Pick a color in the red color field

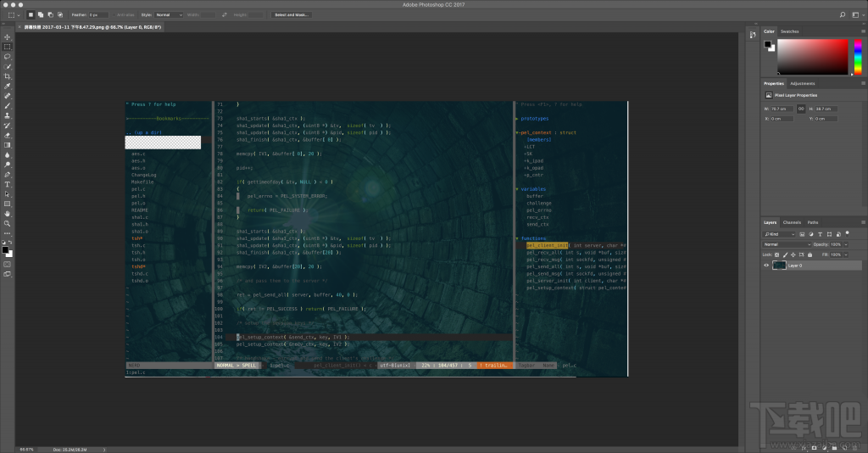coord(813,57)
